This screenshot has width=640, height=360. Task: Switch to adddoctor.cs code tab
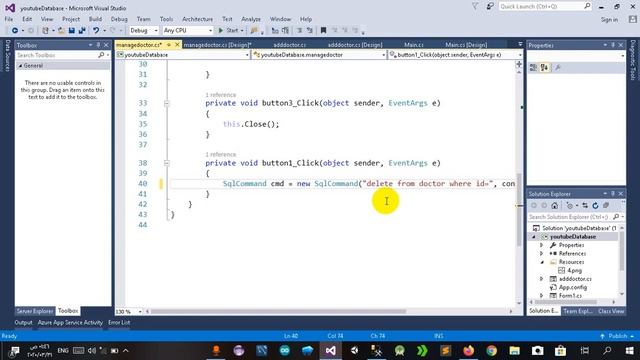pos(289,45)
